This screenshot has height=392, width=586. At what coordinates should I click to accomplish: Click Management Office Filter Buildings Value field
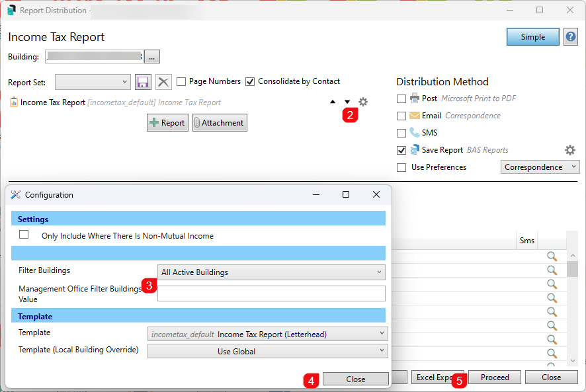click(x=271, y=294)
